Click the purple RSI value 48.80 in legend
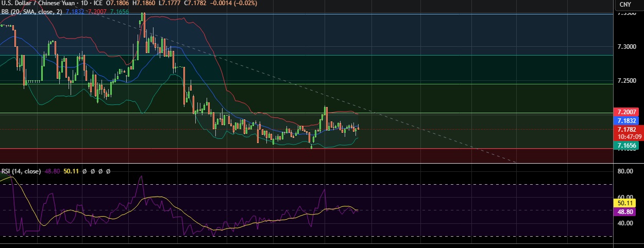644x248 pixels. [52, 171]
